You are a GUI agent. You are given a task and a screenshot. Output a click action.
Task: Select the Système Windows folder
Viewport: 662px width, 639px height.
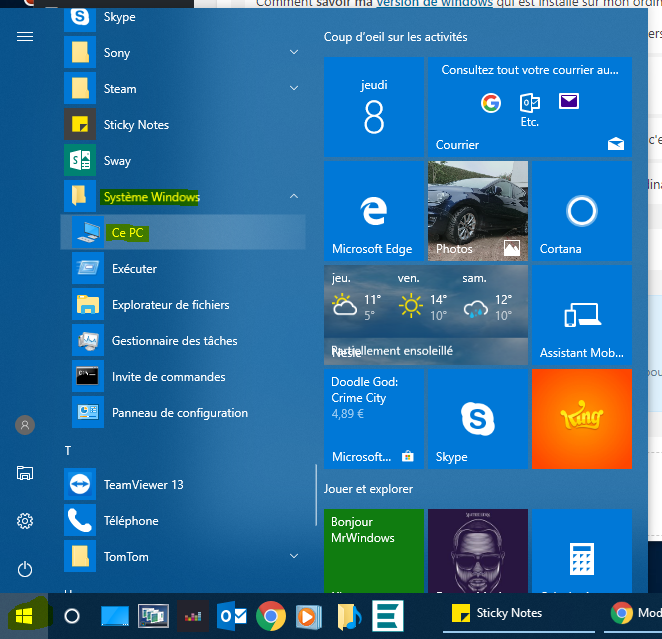183,196
